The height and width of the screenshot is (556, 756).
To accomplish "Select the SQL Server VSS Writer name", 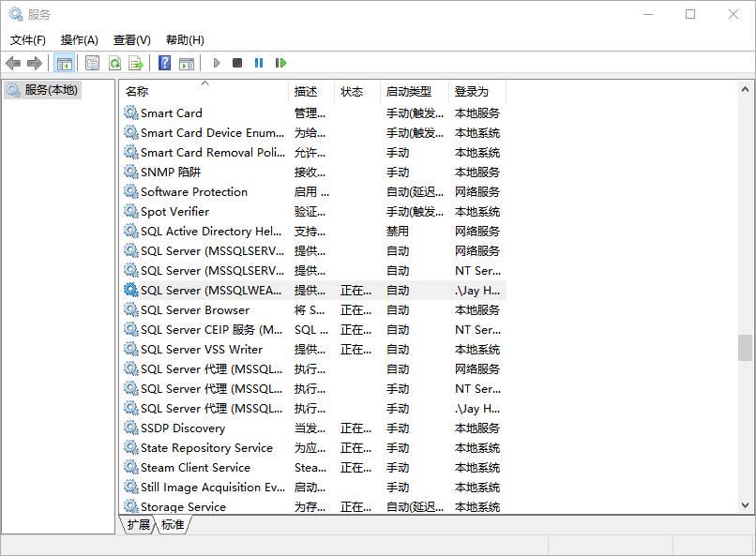I will point(202,350).
